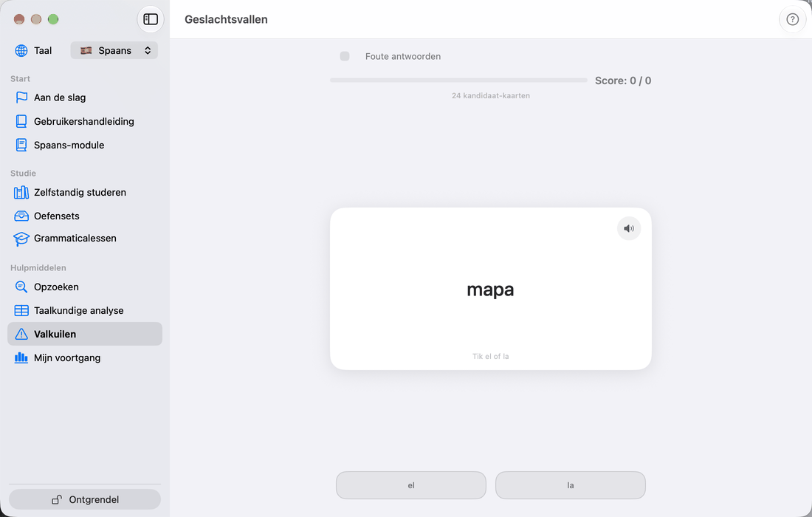Toggle the sidebar visibility icon
This screenshot has width=812, height=517.
click(151, 19)
